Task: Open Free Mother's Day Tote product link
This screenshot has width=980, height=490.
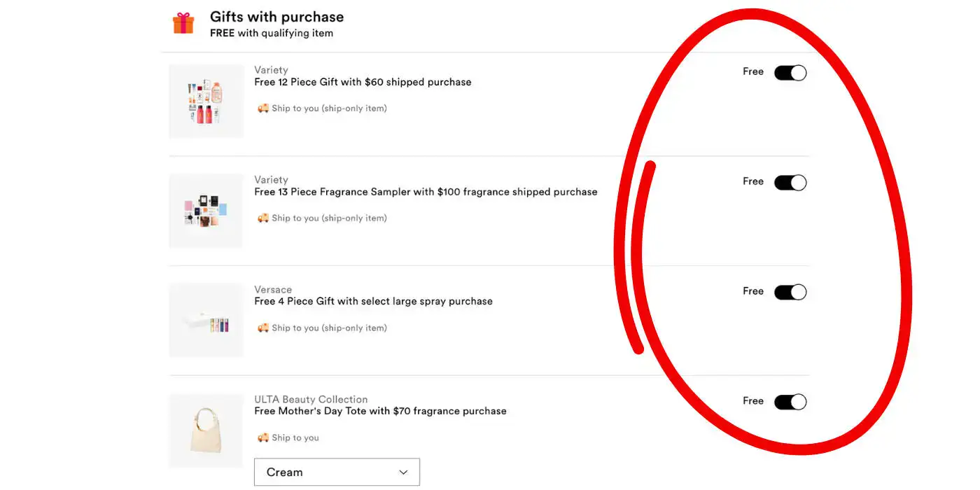Action: [x=380, y=412]
